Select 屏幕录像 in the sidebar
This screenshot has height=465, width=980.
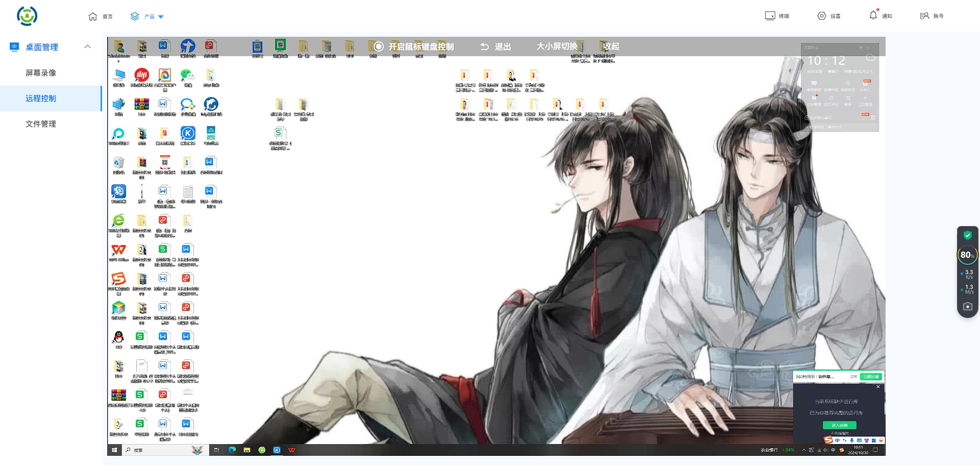click(x=41, y=73)
